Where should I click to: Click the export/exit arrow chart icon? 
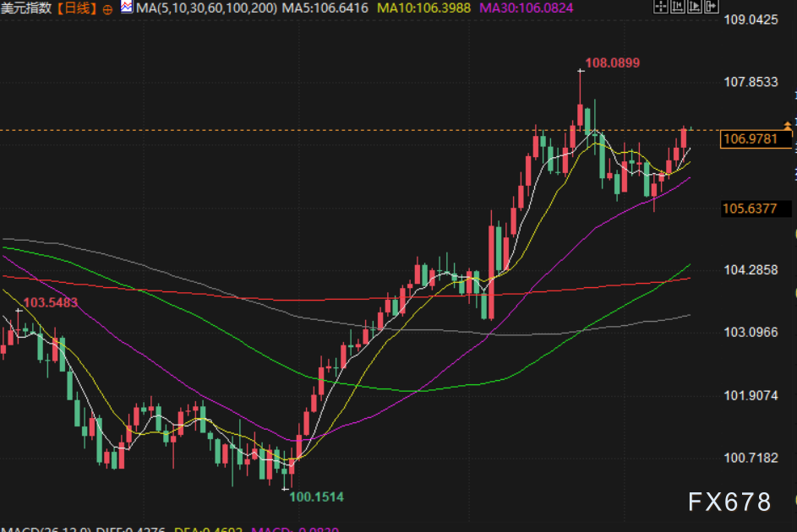coord(711,6)
